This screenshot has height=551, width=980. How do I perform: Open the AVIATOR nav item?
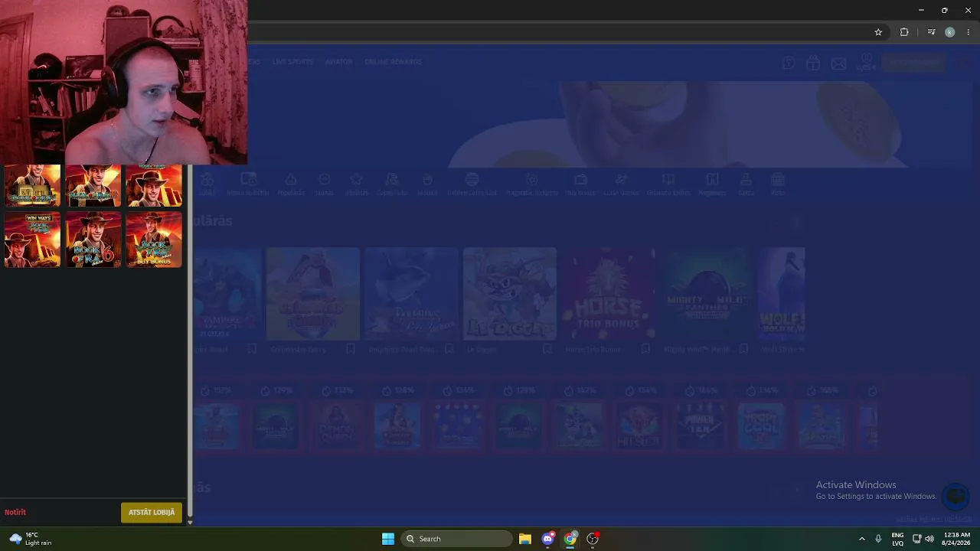point(338,61)
